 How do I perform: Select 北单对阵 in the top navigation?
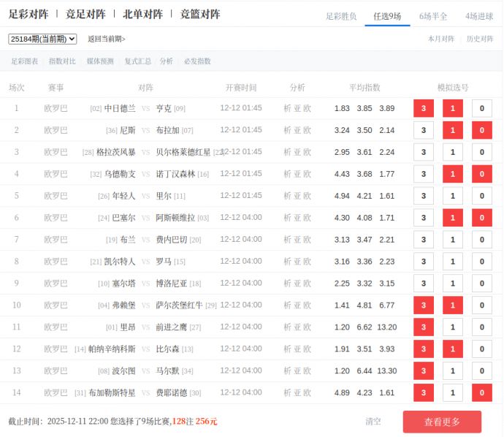[x=142, y=14]
